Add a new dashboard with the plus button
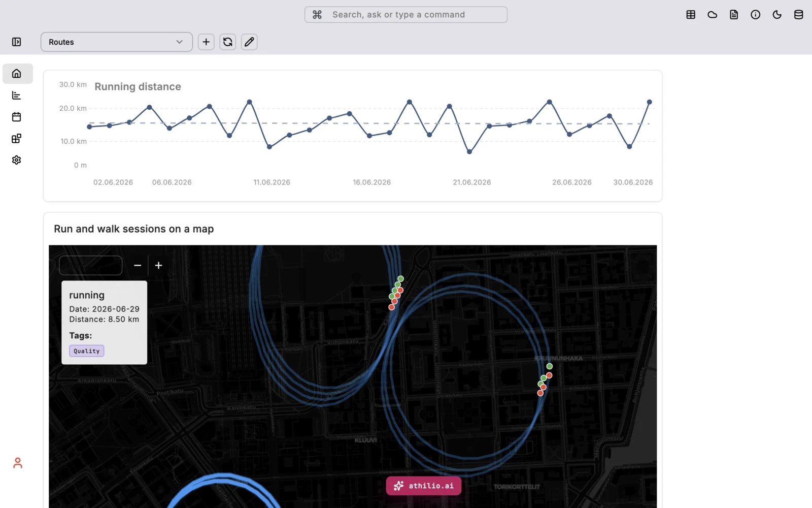Image resolution: width=812 pixels, height=508 pixels. [x=206, y=42]
